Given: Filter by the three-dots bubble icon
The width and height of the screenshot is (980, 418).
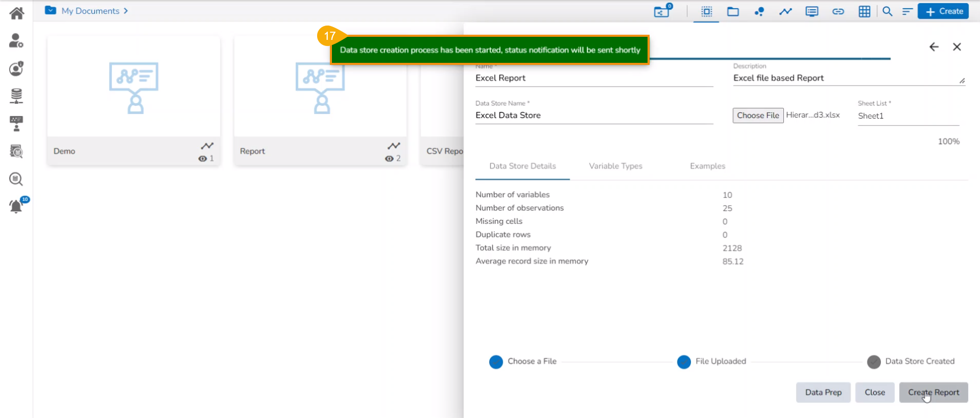Looking at the screenshot, I should [x=759, y=11].
